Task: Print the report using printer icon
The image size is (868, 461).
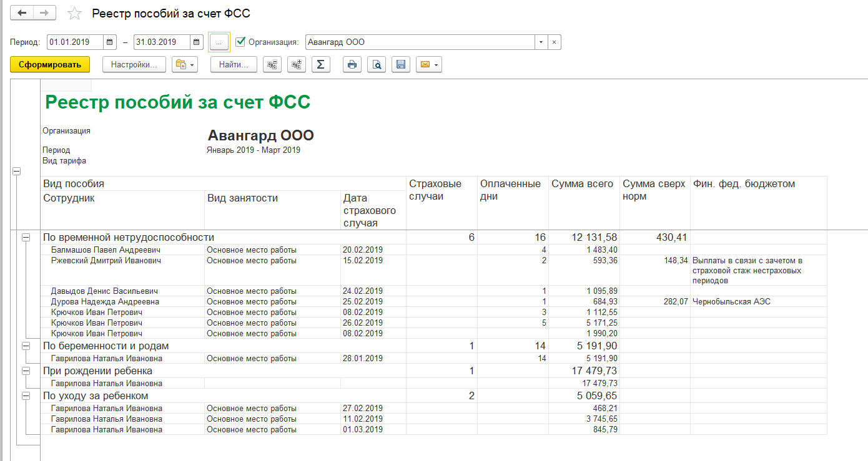Action: [x=352, y=64]
